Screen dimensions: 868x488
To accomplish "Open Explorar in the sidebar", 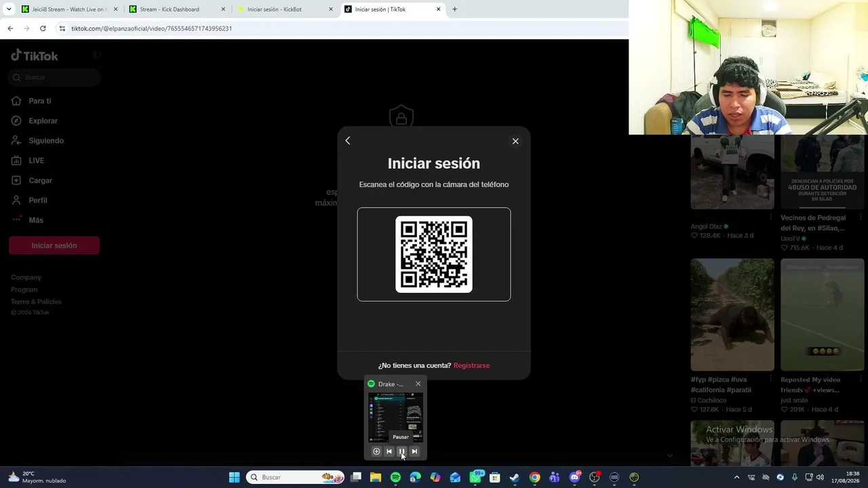I will [x=35, y=121].
